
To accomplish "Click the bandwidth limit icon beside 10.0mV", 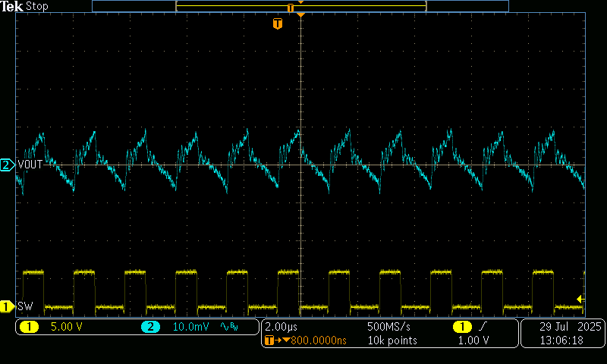I will click(227, 327).
